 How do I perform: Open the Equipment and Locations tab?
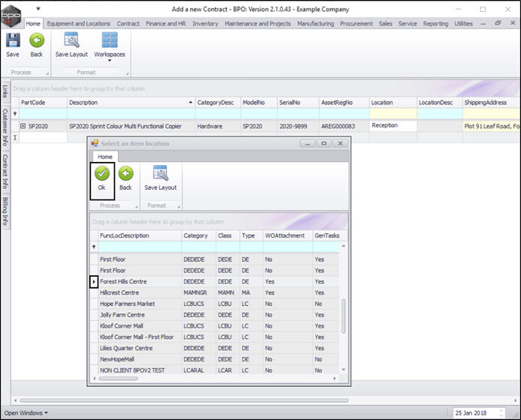coord(78,23)
